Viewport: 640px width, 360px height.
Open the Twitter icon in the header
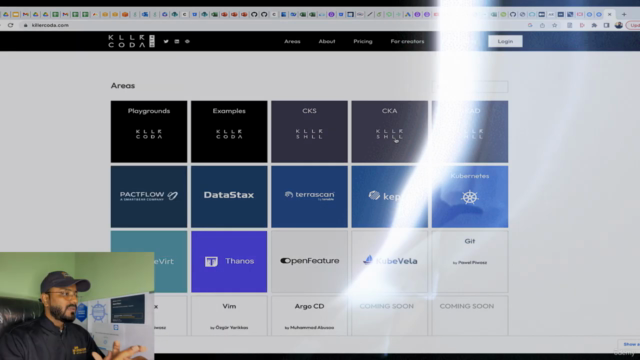point(166,41)
